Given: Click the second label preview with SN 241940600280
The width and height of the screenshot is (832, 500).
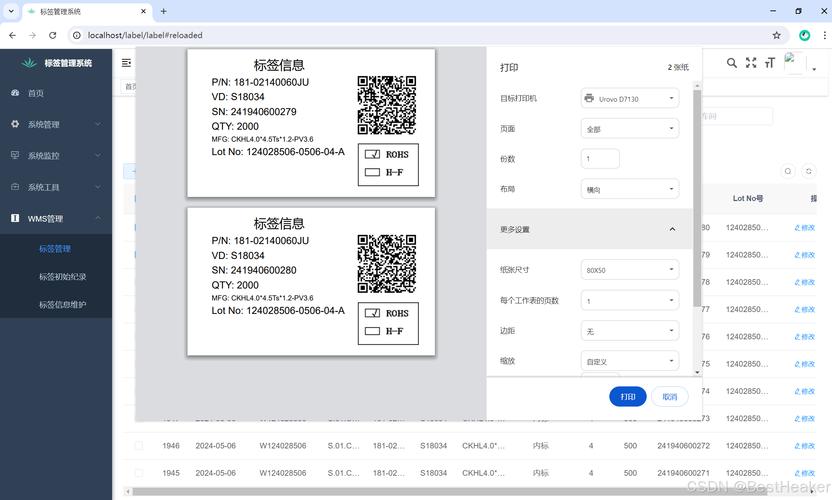Looking at the screenshot, I should tap(311, 281).
